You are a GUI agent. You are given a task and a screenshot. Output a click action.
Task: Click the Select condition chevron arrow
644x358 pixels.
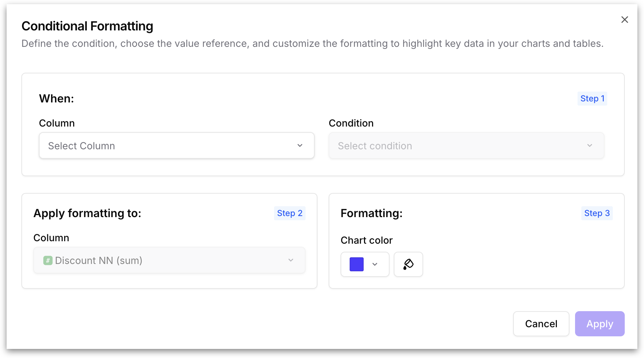click(590, 145)
